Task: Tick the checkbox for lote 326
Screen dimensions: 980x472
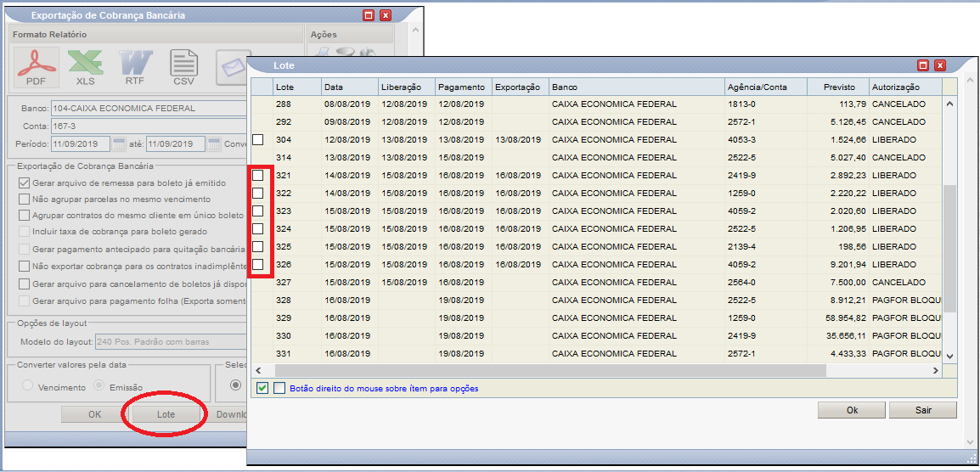Action: pyautogui.click(x=257, y=264)
